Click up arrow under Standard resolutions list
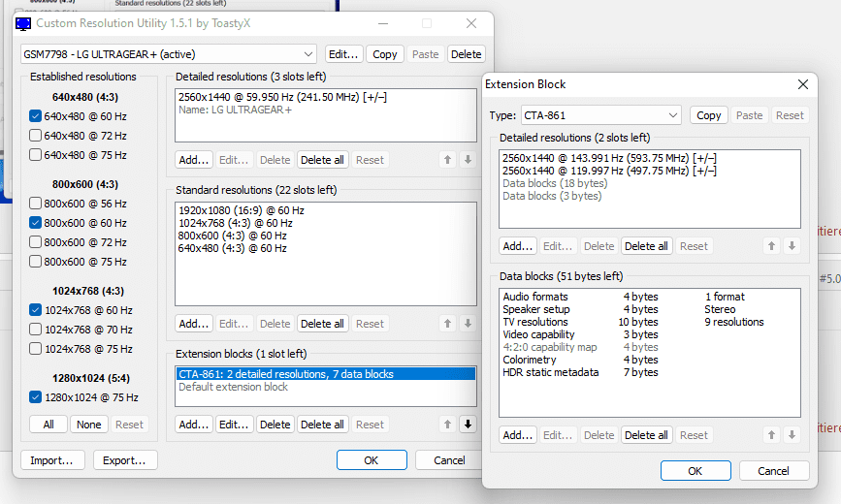Screen dimensions: 841x504 447,324
